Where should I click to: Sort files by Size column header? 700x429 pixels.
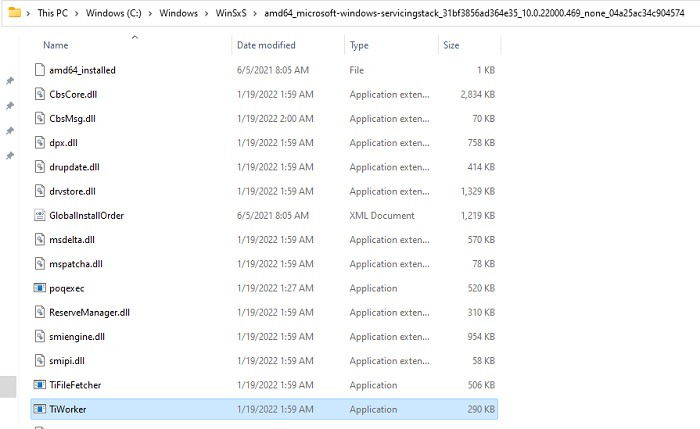click(451, 45)
